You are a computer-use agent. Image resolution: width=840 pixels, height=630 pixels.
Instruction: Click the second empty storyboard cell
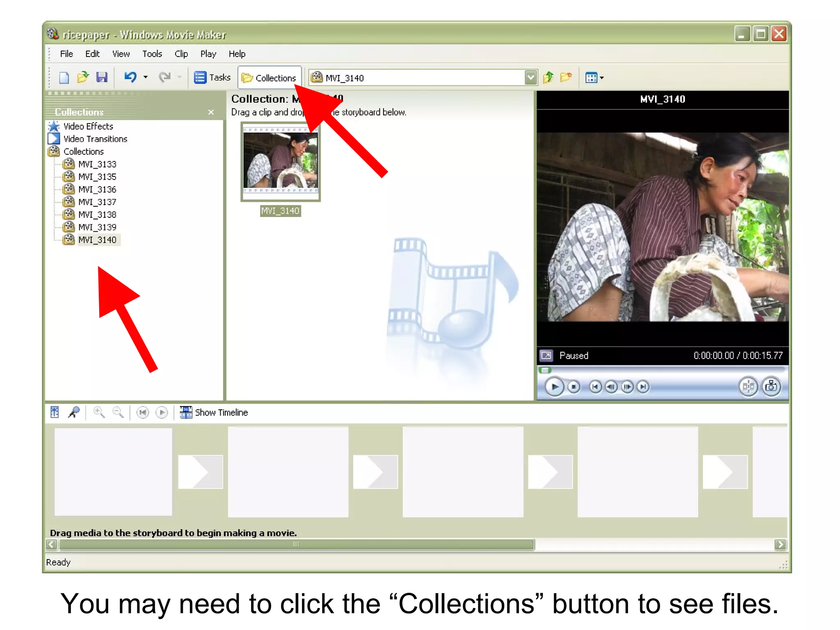pos(288,472)
